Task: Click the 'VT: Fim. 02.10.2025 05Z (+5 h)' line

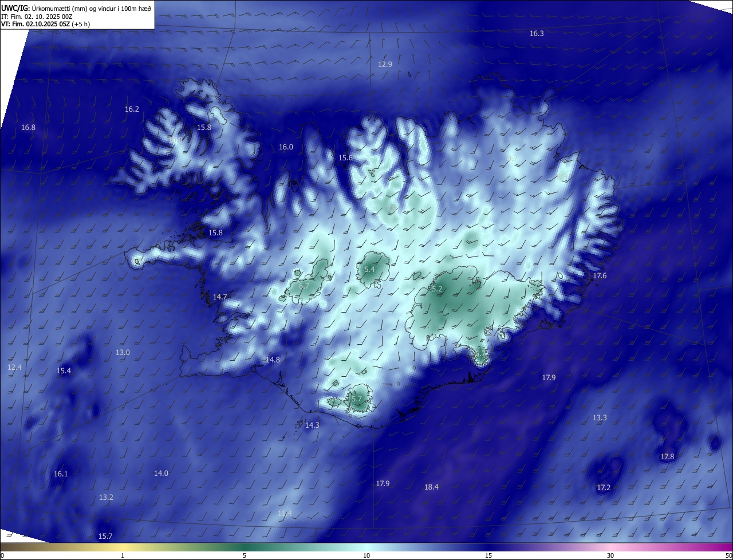Action: 46,24
